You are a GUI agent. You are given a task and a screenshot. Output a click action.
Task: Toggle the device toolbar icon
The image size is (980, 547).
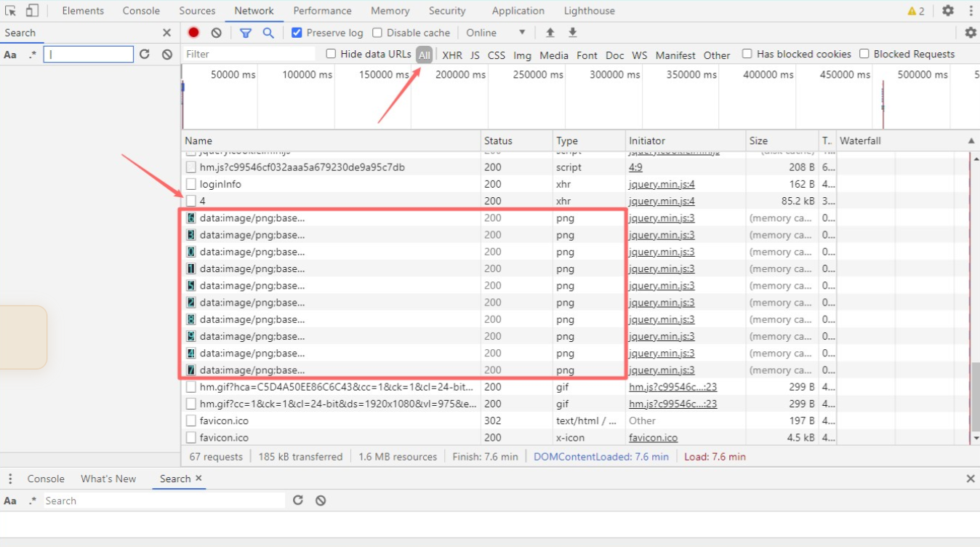coord(32,11)
